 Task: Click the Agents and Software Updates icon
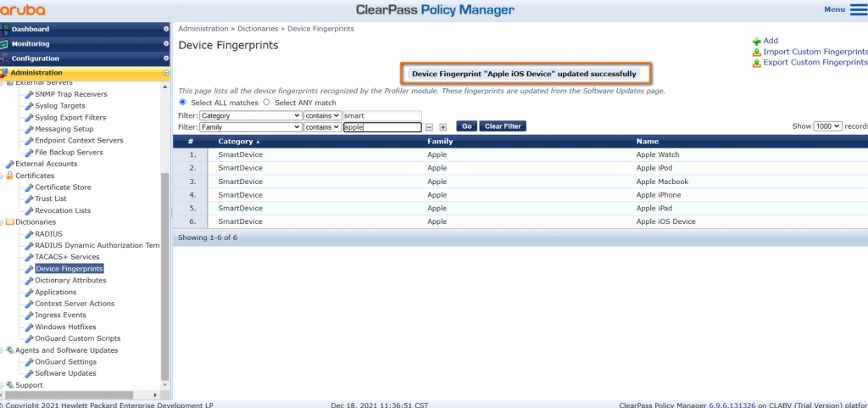pos(10,350)
